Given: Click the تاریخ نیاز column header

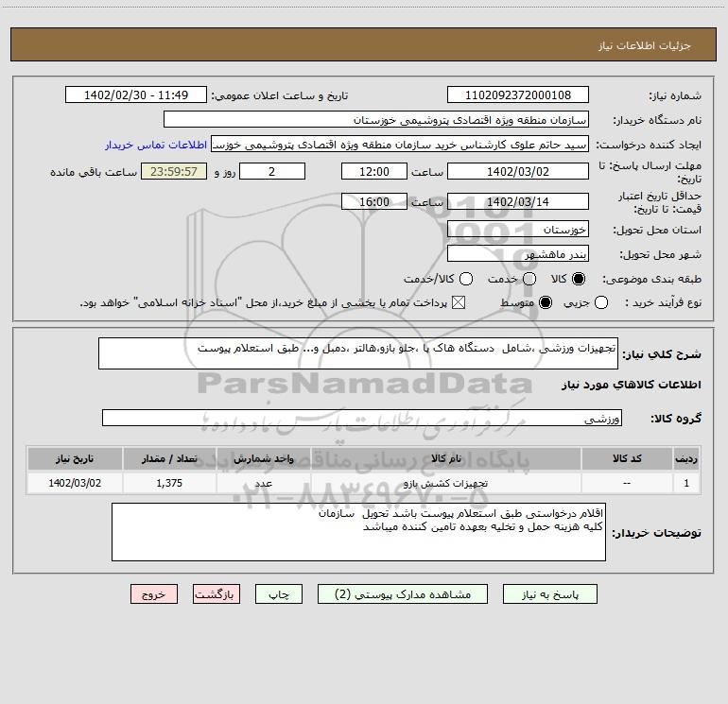Looking at the screenshot, I should pos(75,458).
